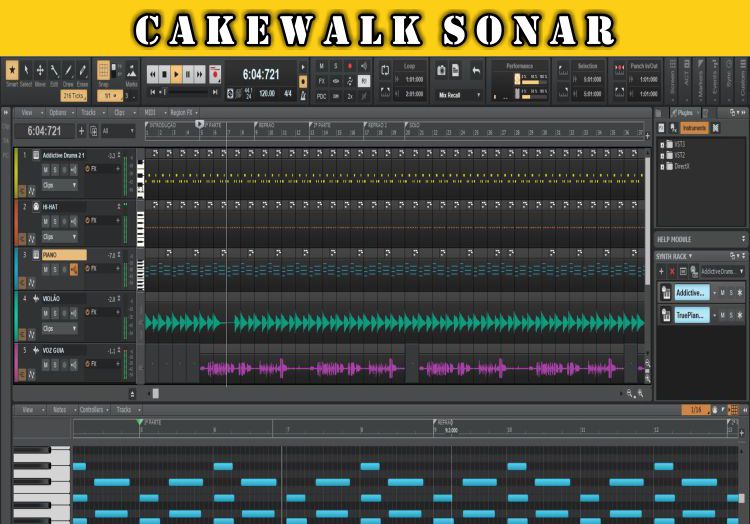The width and height of the screenshot is (750, 524).
Task: Arm recording with the Record button
Action: [215, 75]
